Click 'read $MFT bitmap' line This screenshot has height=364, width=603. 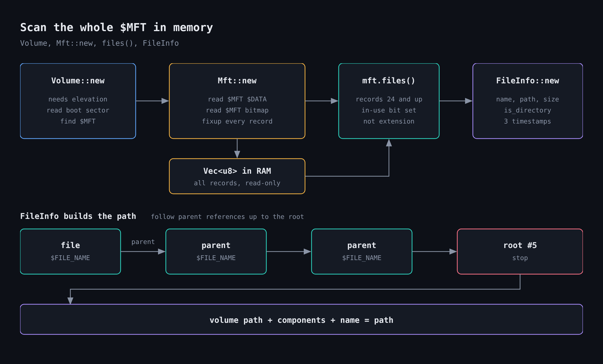pos(237,110)
